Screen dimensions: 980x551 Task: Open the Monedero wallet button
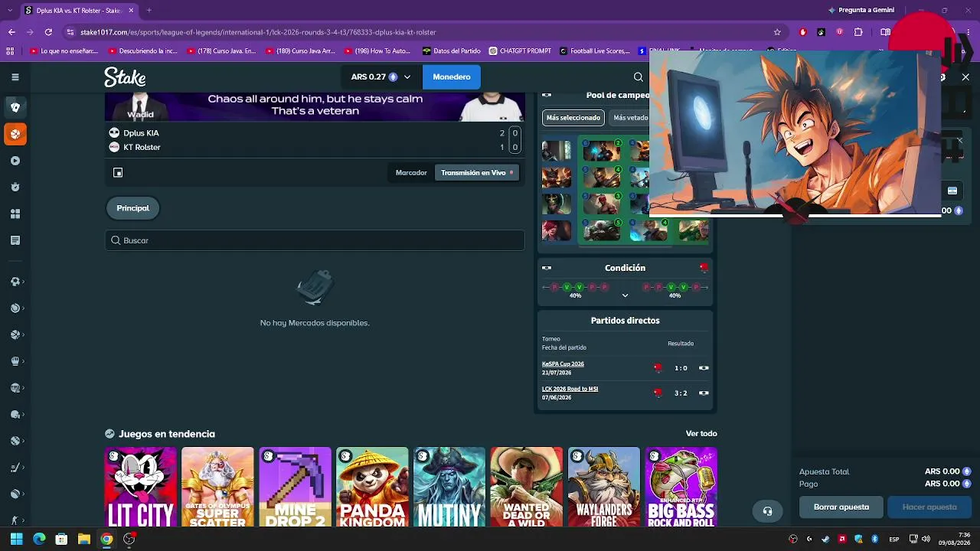pyautogui.click(x=452, y=77)
